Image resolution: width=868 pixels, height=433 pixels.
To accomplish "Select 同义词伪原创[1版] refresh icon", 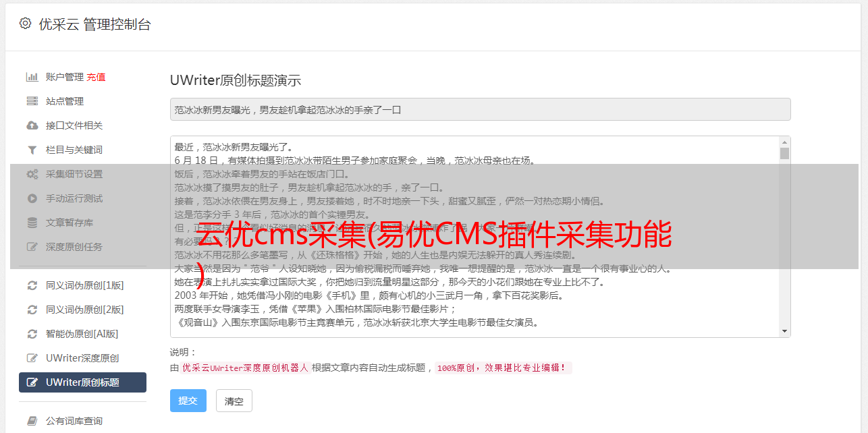I will 32,285.
